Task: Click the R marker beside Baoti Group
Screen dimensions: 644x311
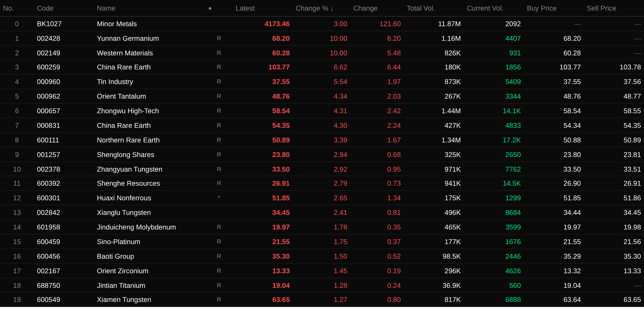Action: click(219, 256)
